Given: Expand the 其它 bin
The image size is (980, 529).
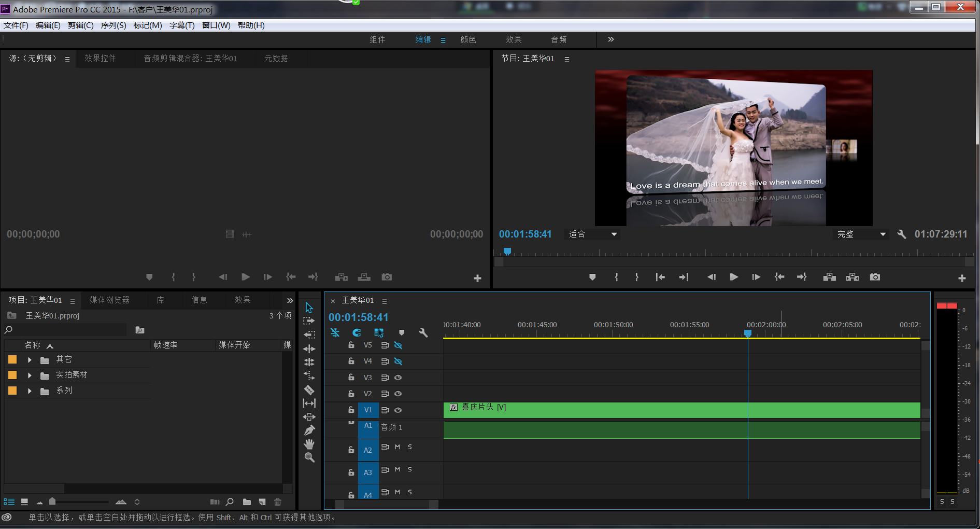Looking at the screenshot, I should click(x=30, y=359).
